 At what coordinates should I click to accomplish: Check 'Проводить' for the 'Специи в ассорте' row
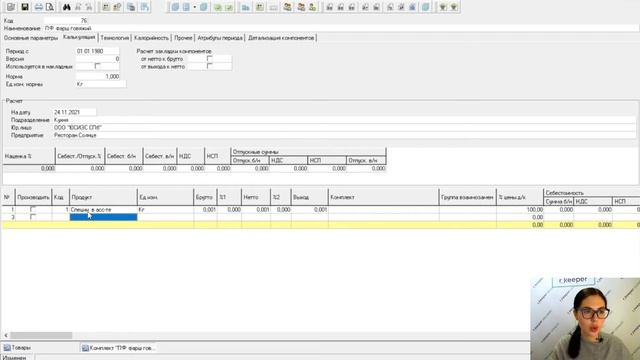point(33,209)
